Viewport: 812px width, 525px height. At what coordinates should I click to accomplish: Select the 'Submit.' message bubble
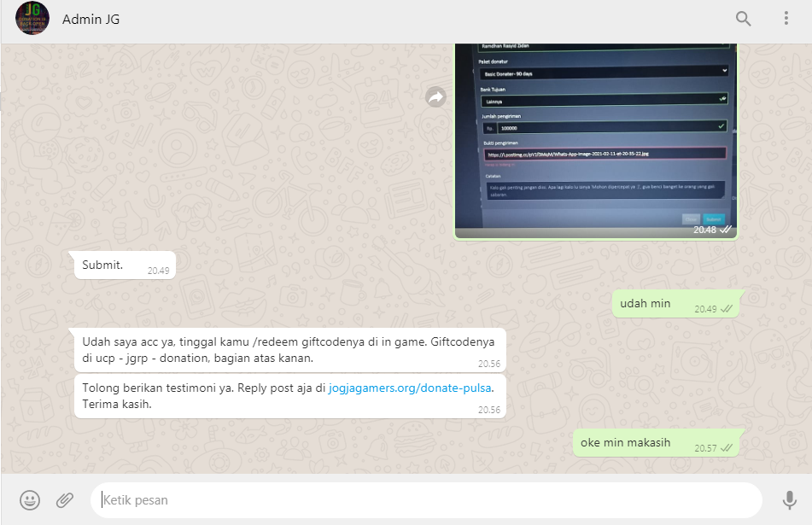pos(125,265)
